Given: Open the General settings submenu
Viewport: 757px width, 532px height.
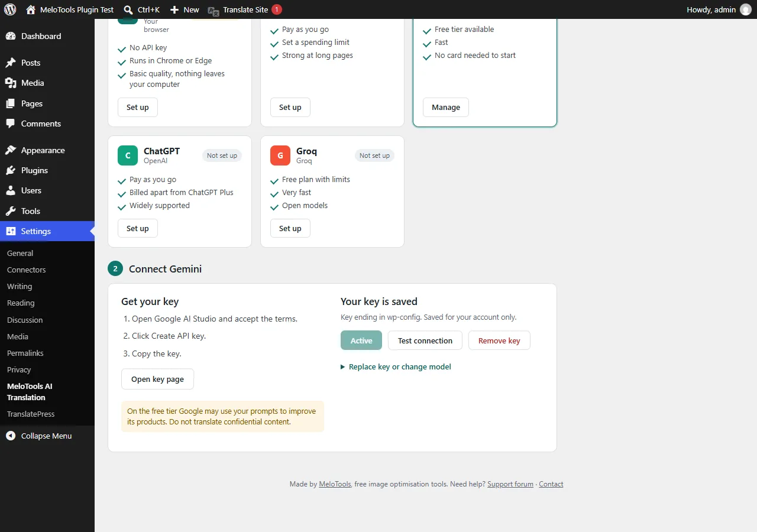Looking at the screenshot, I should click(x=20, y=253).
